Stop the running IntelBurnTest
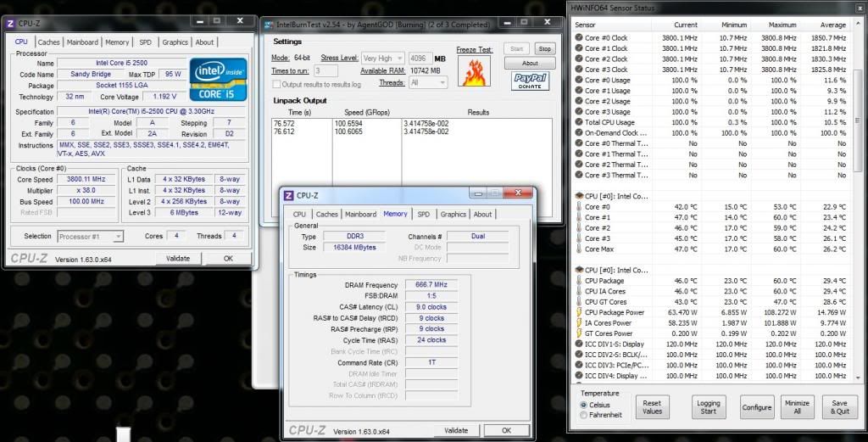The image size is (868, 442). point(545,48)
